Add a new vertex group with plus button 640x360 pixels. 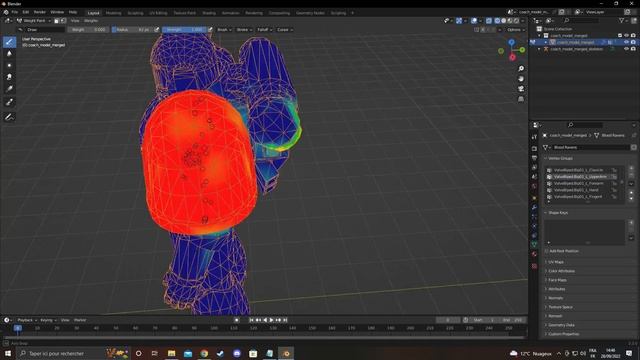(631, 168)
